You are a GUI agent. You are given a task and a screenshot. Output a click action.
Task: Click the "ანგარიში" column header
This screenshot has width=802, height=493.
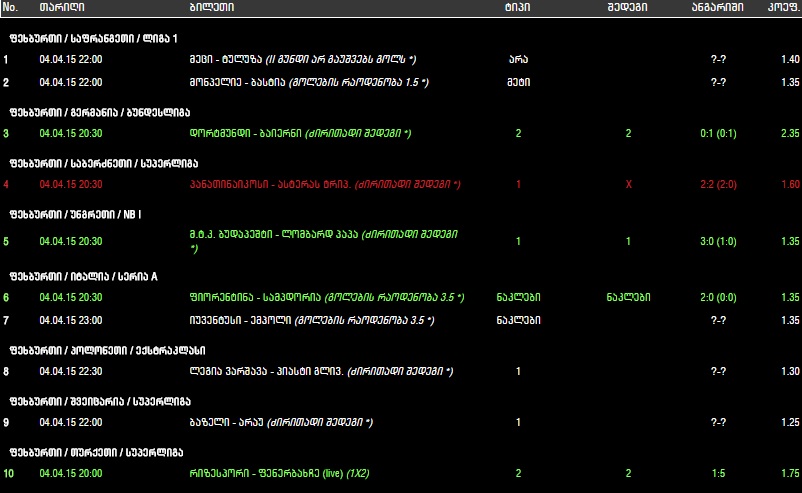718,7
